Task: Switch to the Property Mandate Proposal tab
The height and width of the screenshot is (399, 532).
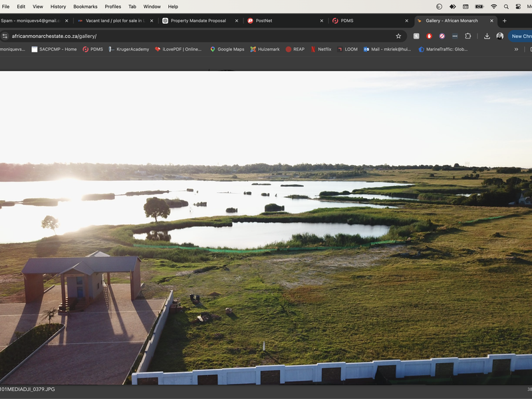Action: click(x=198, y=21)
